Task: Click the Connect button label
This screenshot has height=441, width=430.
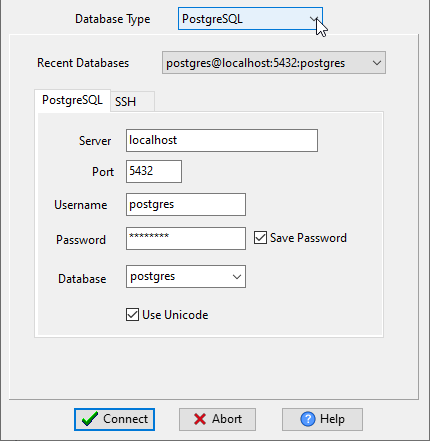Action: 125,419
